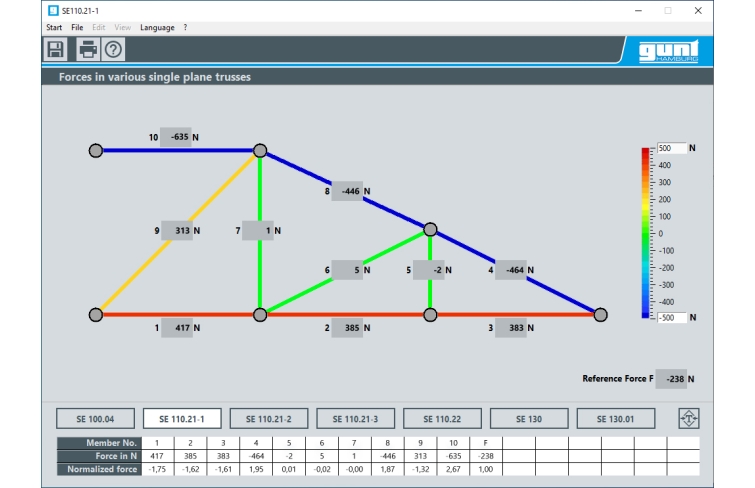Click the upper 500 N scale limit field

(672, 148)
